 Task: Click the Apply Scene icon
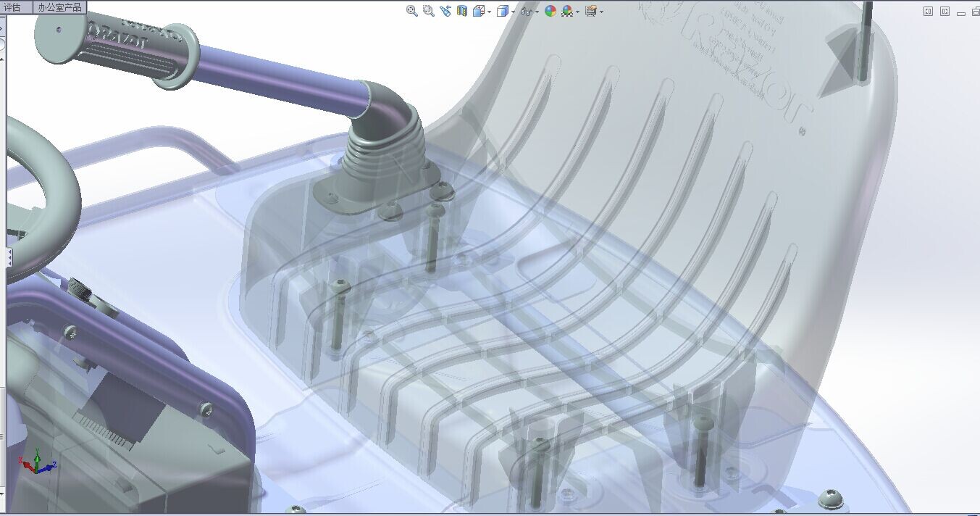point(567,11)
